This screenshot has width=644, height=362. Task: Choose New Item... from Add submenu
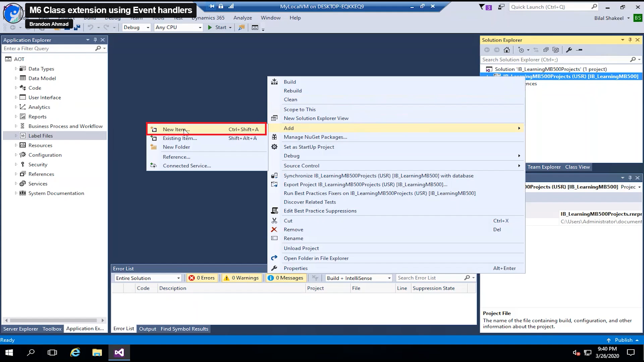pyautogui.click(x=207, y=129)
